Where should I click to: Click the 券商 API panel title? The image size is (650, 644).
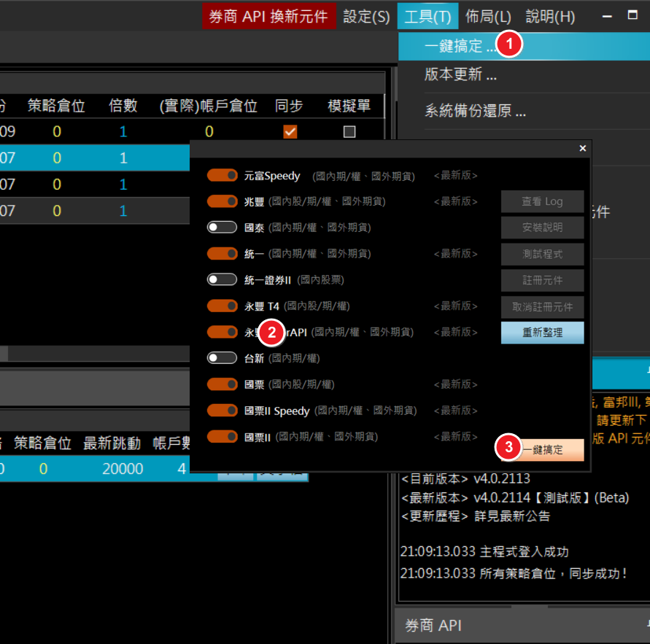[x=433, y=625]
